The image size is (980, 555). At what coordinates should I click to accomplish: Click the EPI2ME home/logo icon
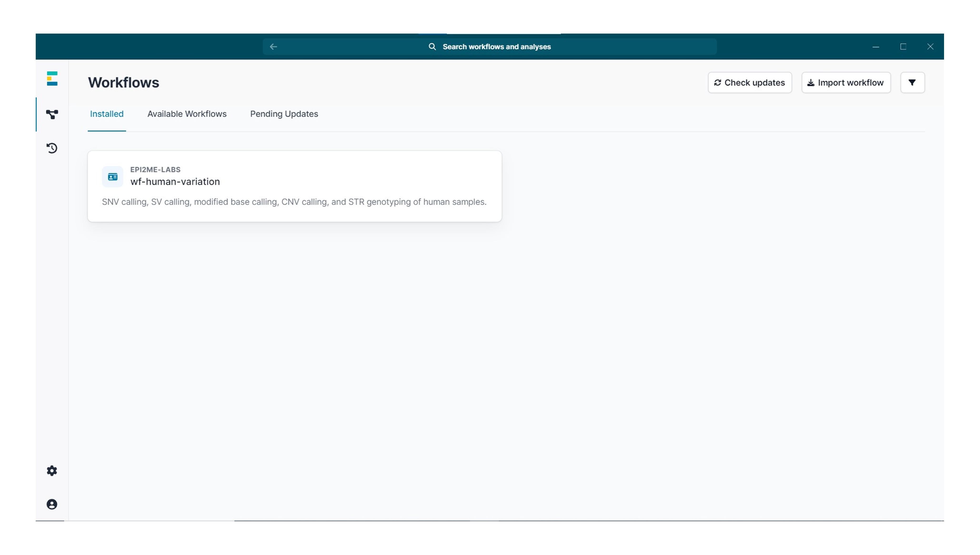52,79
